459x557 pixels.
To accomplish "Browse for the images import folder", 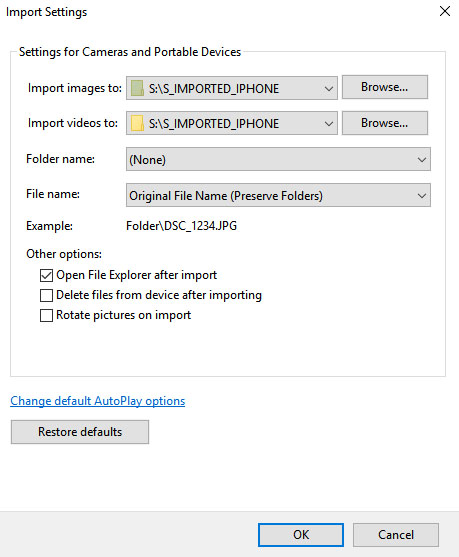I will click(385, 87).
